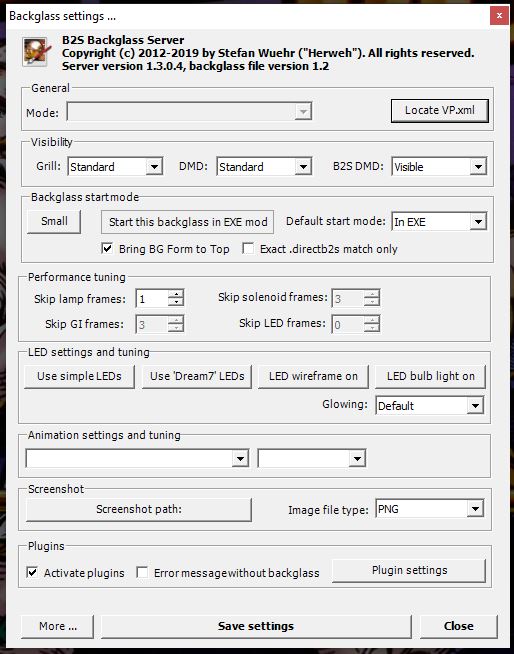Decrease Skip lamp frames with down arrow
Viewport: 514px width, 654px height.
click(x=176, y=303)
